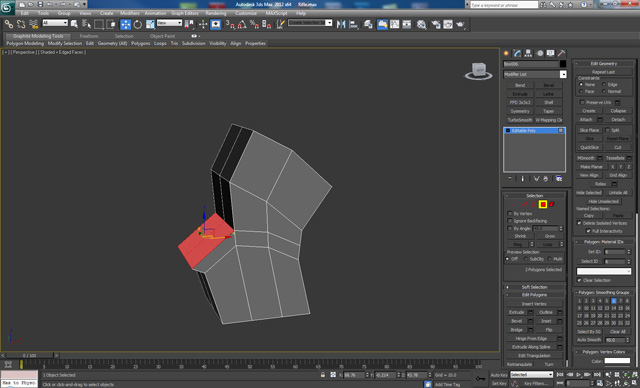The height and width of the screenshot is (388, 640).
Task: Enable the By Angle checkbox
Action: [x=509, y=228]
